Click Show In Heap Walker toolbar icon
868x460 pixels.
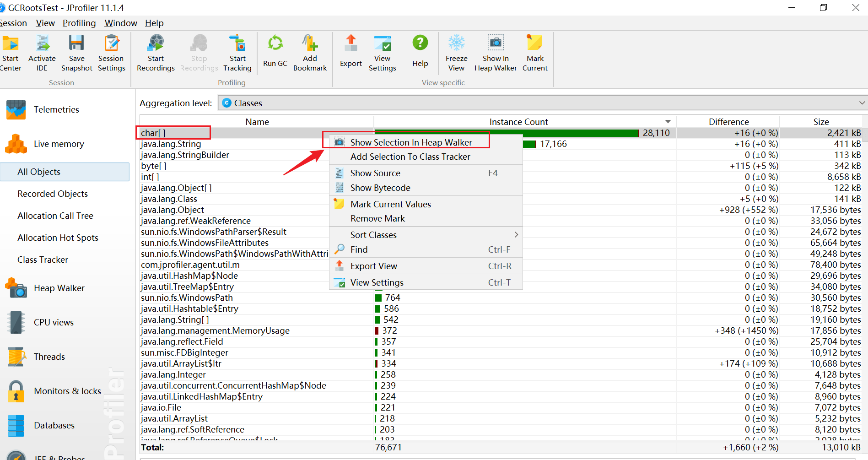coord(496,43)
